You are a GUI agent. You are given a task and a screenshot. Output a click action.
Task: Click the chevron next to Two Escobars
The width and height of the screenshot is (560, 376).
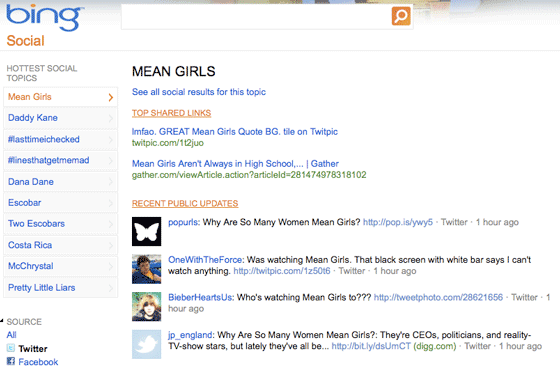[x=111, y=224]
